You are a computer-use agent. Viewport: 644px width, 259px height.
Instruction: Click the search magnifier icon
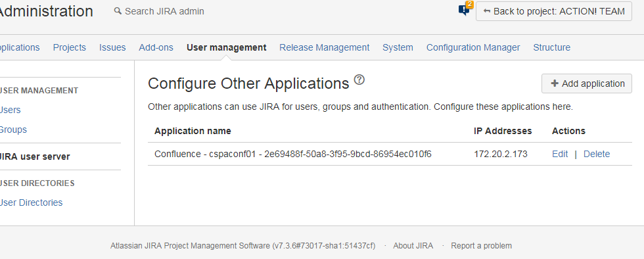click(118, 11)
